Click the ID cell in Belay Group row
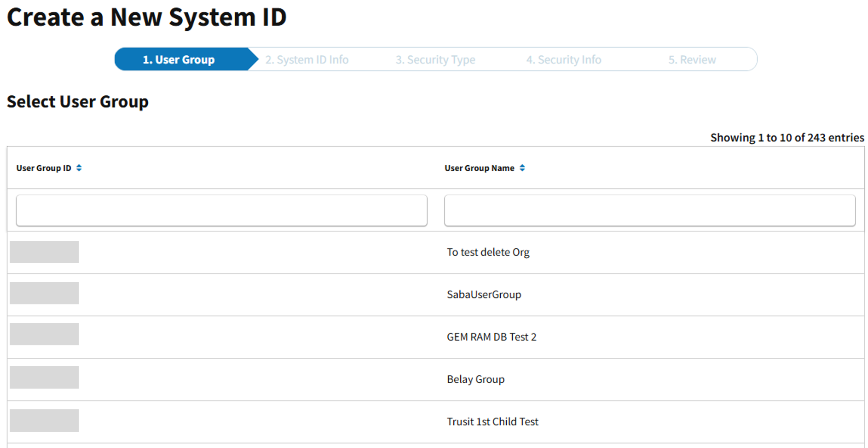The height and width of the screenshot is (448, 868). click(44, 377)
